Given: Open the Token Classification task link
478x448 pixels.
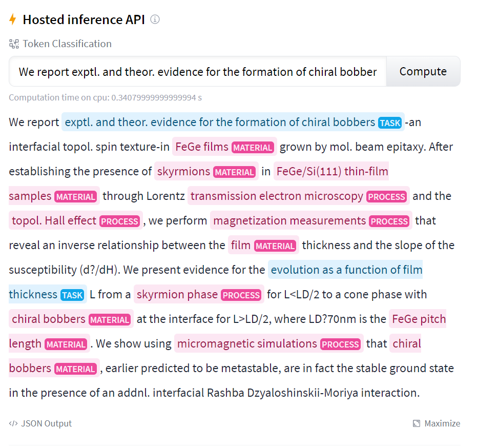Looking at the screenshot, I should (67, 44).
